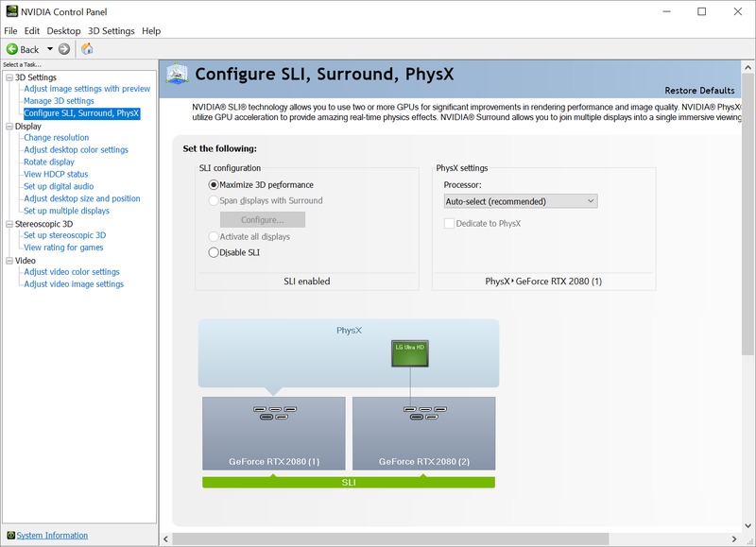Select the GeForce RTX 2080 (1) GPU graphic
The image size is (756, 547).
[274, 433]
